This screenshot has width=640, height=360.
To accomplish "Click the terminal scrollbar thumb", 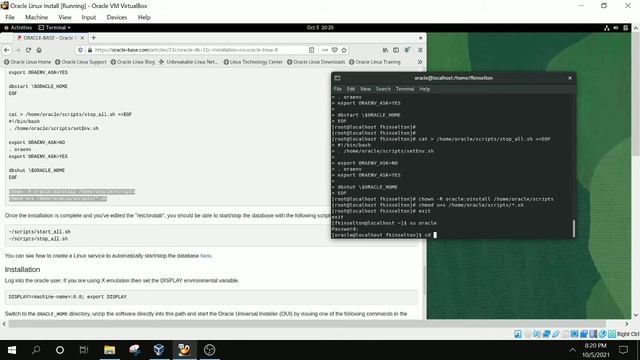I will (x=573, y=228).
